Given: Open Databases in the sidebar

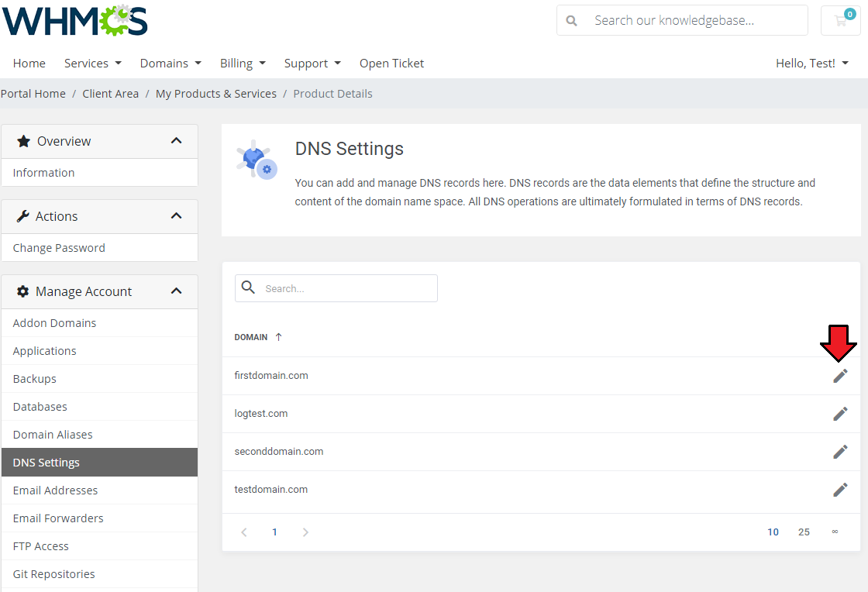Looking at the screenshot, I should [100, 407].
